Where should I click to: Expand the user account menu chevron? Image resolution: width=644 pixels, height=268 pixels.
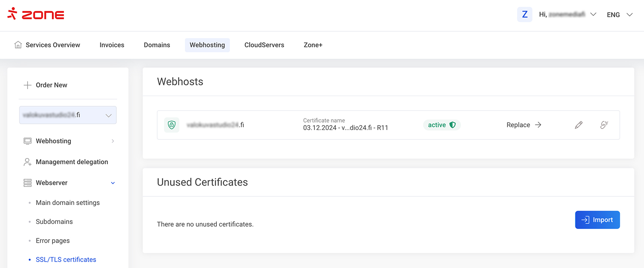pos(593,15)
